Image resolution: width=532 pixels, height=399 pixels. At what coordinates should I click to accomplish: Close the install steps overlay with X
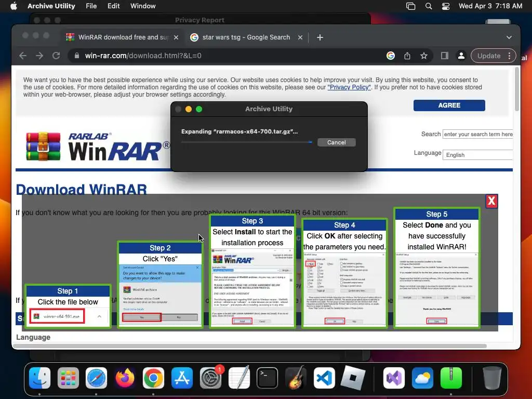click(x=491, y=201)
